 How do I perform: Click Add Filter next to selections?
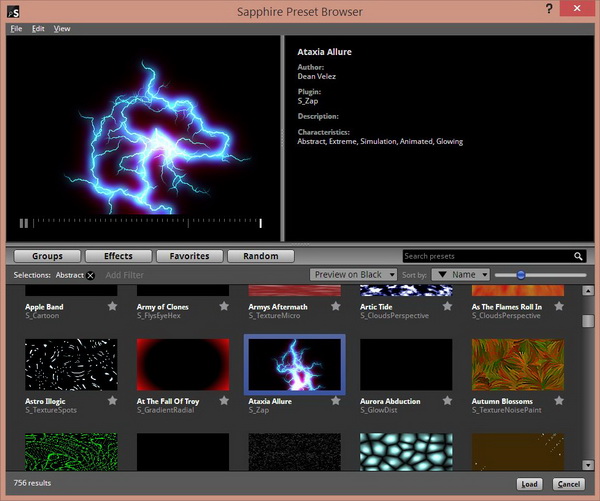tap(125, 275)
